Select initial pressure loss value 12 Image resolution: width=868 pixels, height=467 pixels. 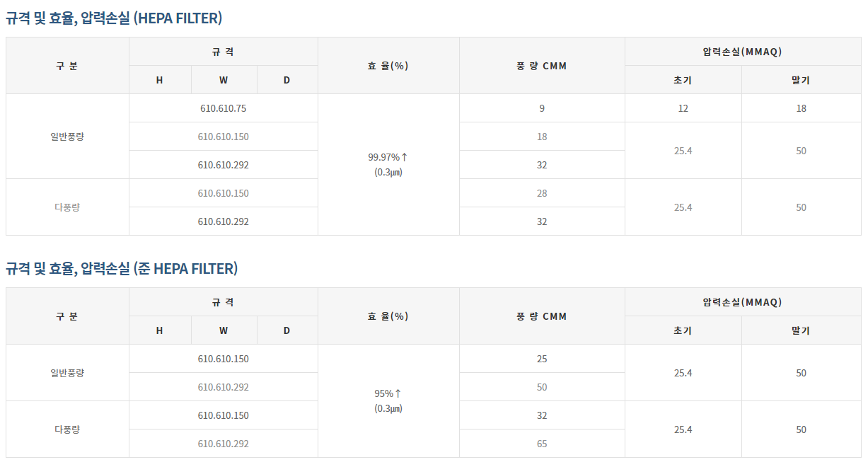pyautogui.click(x=683, y=108)
